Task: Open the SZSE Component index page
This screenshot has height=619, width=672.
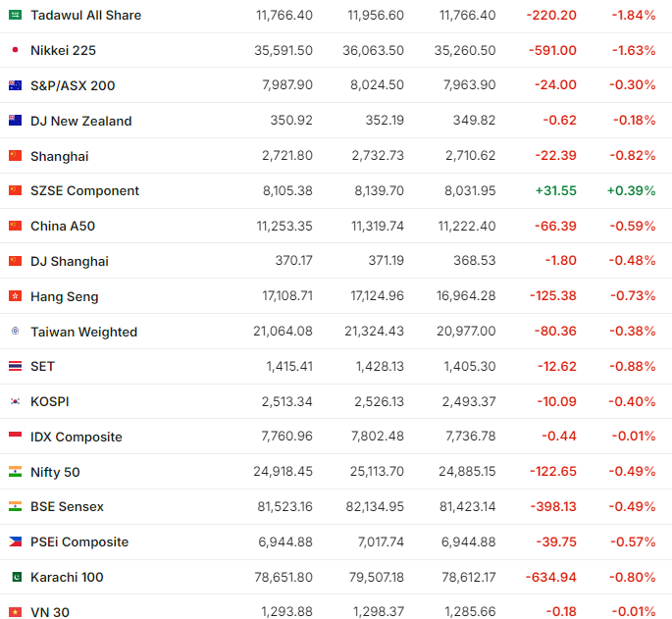Action: (x=84, y=190)
